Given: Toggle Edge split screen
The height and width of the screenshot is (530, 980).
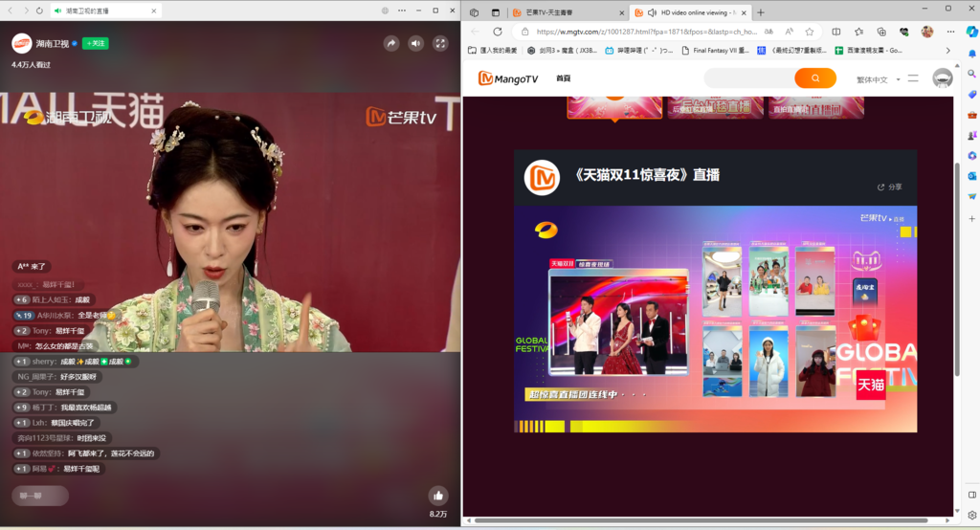Looking at the screenshot, I should [836, 32].
